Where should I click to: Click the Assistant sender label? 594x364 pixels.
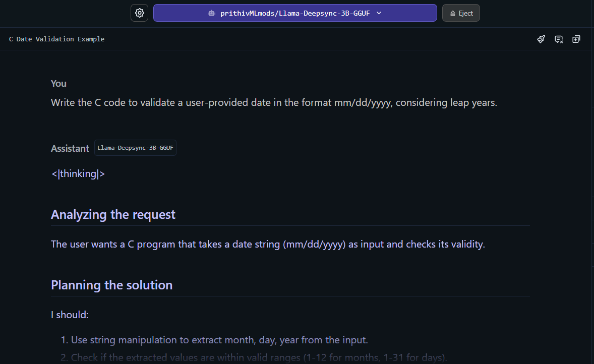coord(70,148)
